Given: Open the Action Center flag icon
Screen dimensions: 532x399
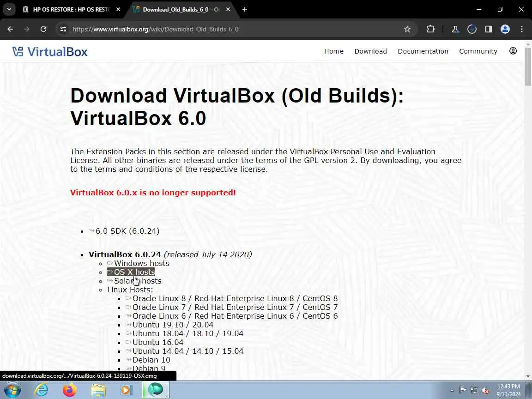Looking at the screenshot, I should point(463,391).
